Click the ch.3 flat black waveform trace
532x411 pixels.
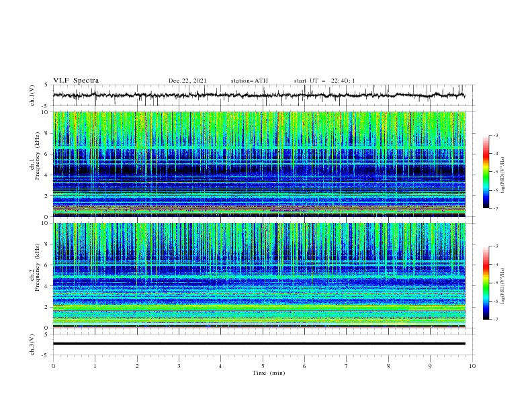point(259,344)
